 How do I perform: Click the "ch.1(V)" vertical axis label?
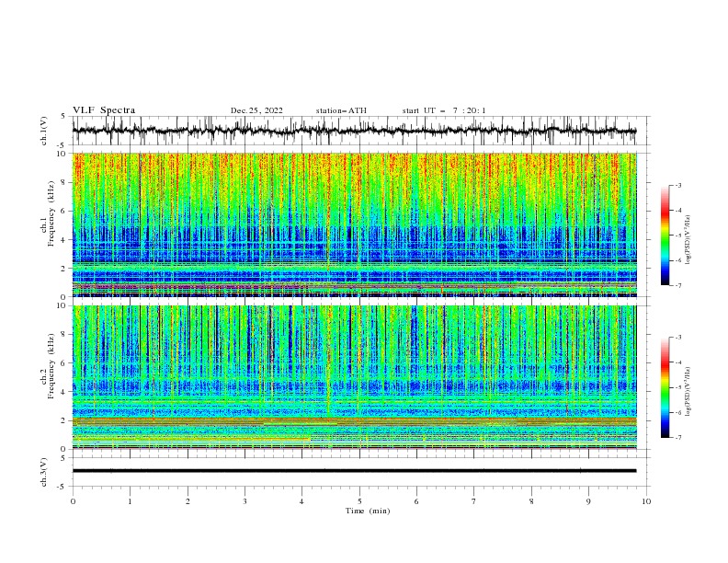tap(44, 131)
